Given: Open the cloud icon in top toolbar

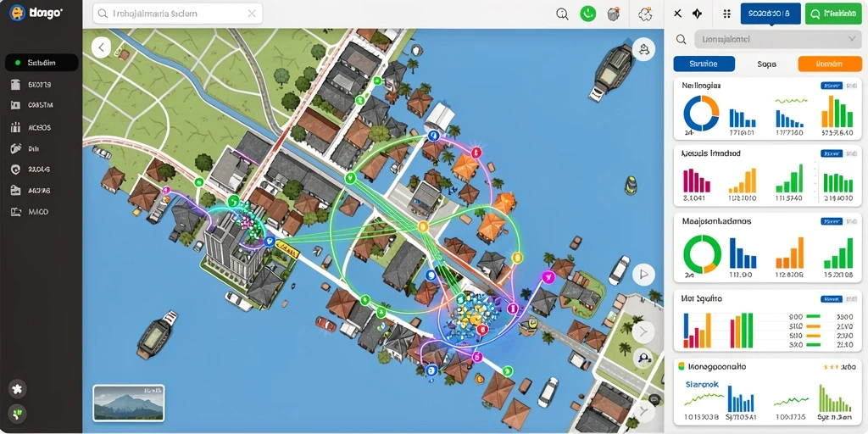Looking at the screenshot, I should (x=645, y=14).
